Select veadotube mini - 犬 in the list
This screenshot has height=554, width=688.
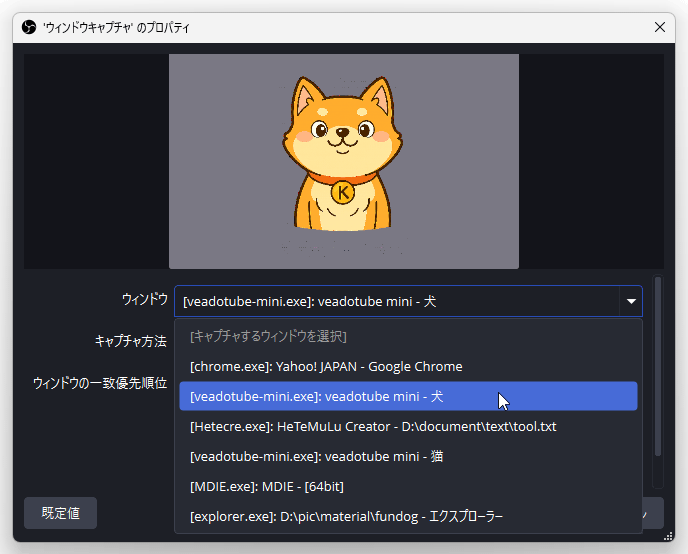[316, 397]
